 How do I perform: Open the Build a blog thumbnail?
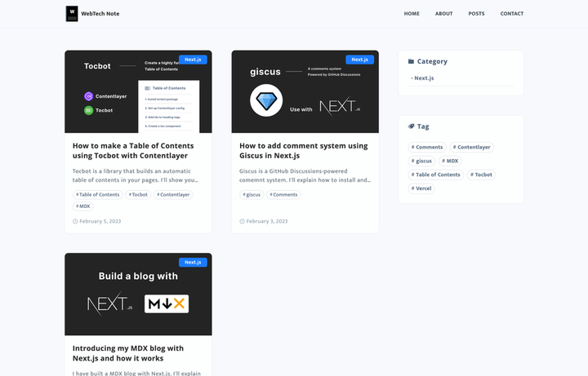138,294
